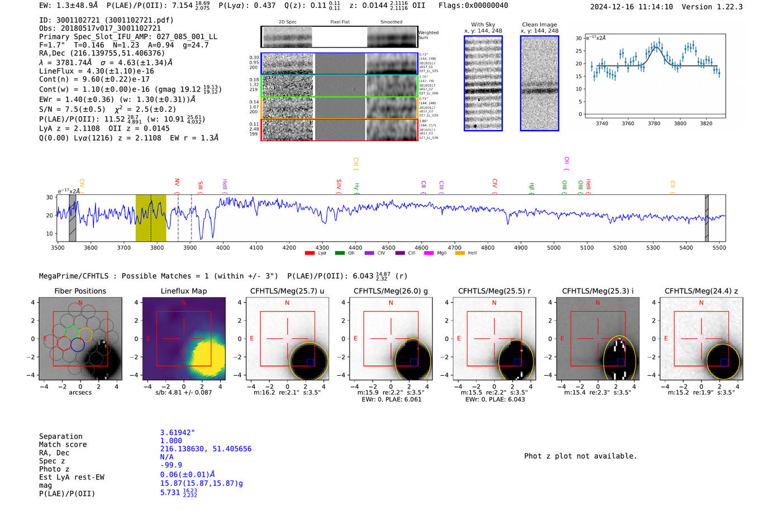
Task: Open the CFHTLS/Meg(25.3) i image
Action: 598,338
